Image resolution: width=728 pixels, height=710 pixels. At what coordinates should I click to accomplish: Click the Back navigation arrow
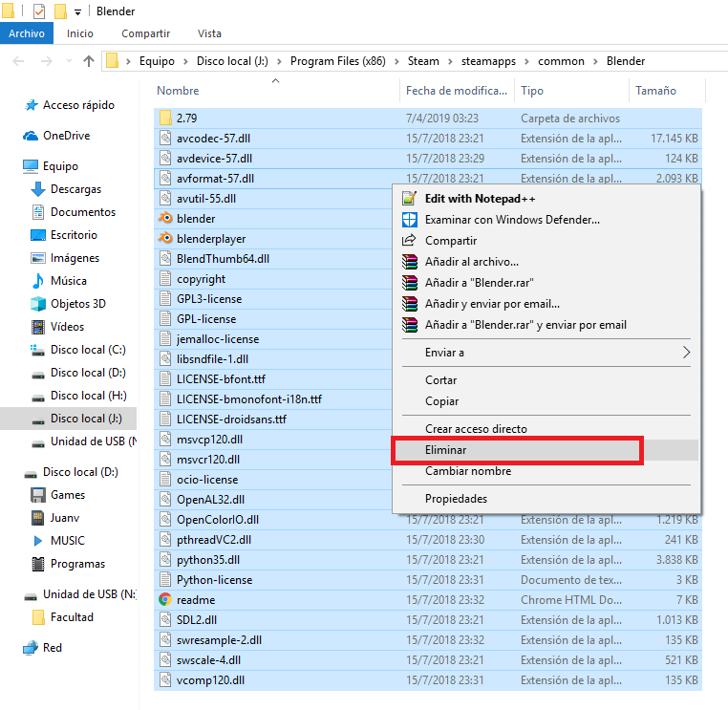(x=18, y=61)
